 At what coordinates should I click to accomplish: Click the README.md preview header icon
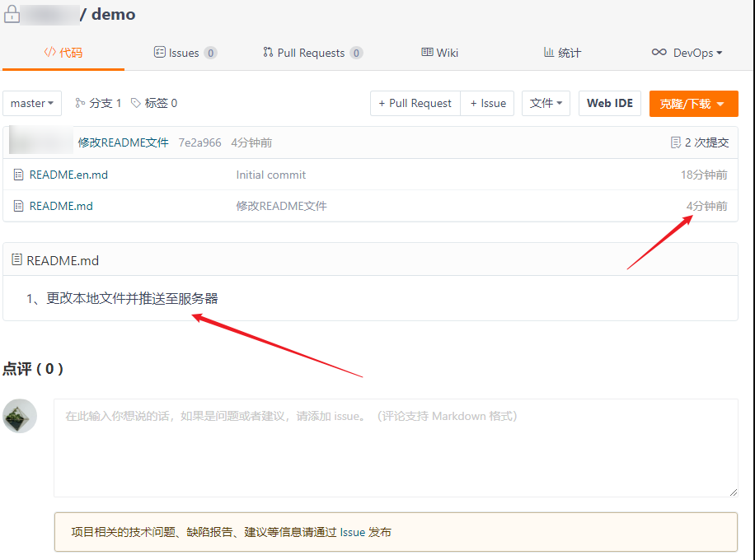click(16, 259)
